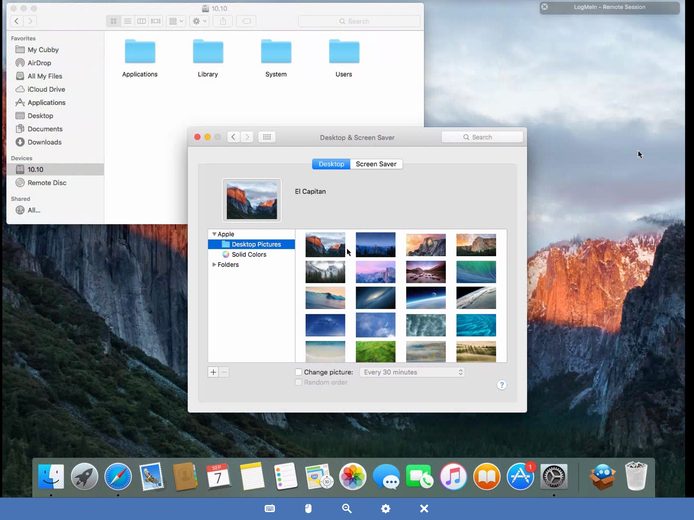Open the Trash in Dock

636,476
